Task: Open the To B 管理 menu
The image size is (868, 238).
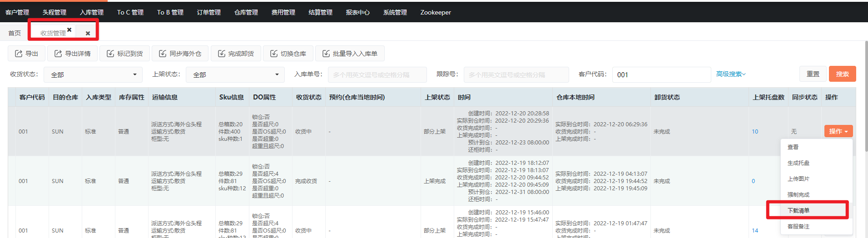Action: point(170,12)
